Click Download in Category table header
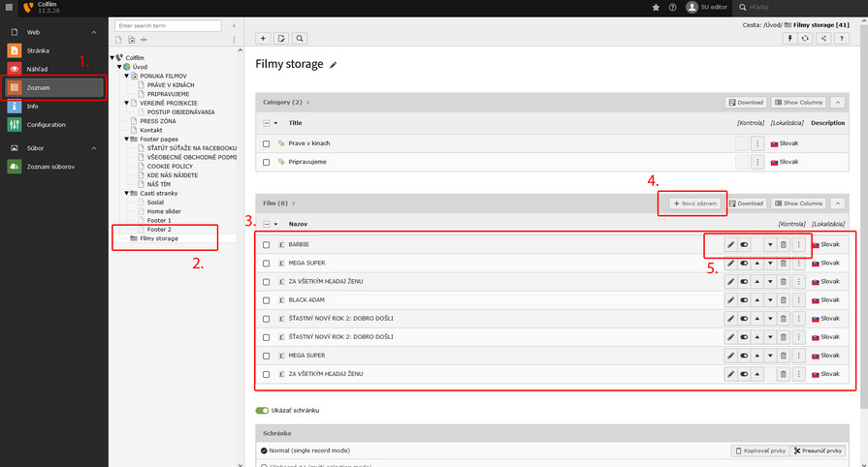 pos(746,103)
